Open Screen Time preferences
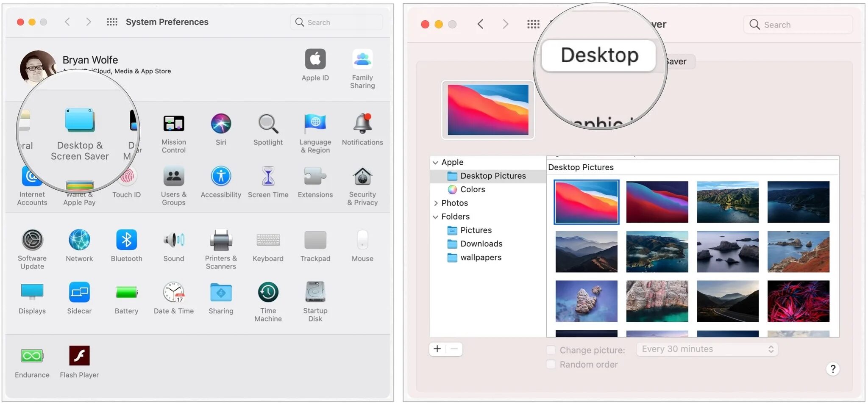Screen dimensions: 868x404 268,182
